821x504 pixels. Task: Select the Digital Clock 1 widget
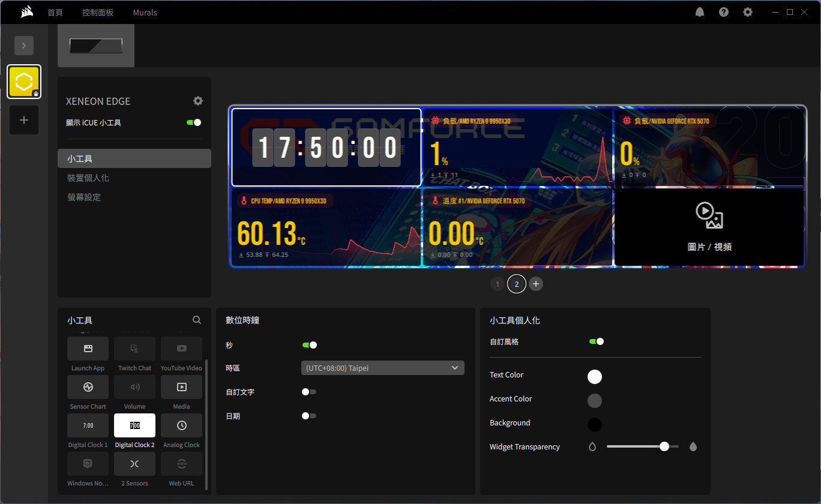click(x=88, y=425)
